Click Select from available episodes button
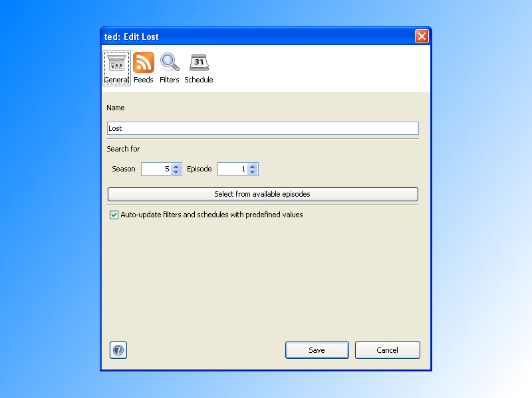 pos(263,194)
